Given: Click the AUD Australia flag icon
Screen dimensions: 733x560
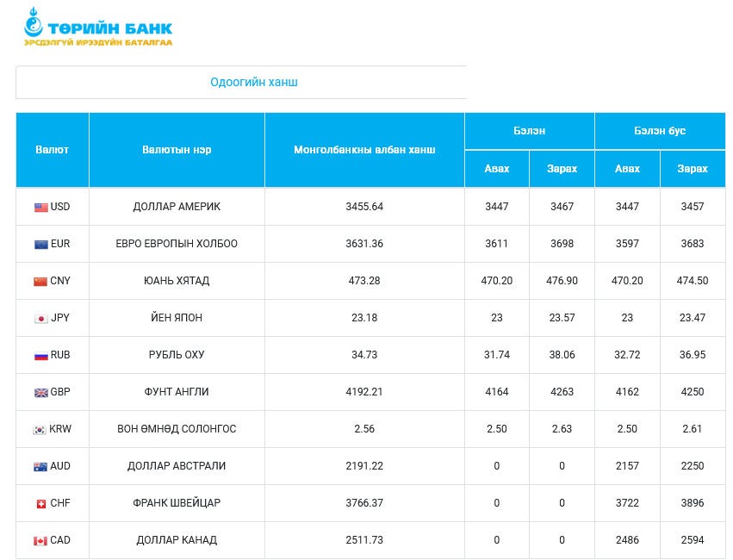Looking at the screenshot, I should click(40, 466).
